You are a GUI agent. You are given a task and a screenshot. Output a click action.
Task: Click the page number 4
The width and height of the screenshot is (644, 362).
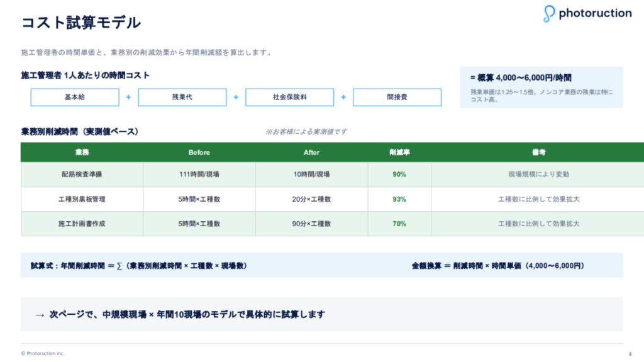click(x=630, y=354)
